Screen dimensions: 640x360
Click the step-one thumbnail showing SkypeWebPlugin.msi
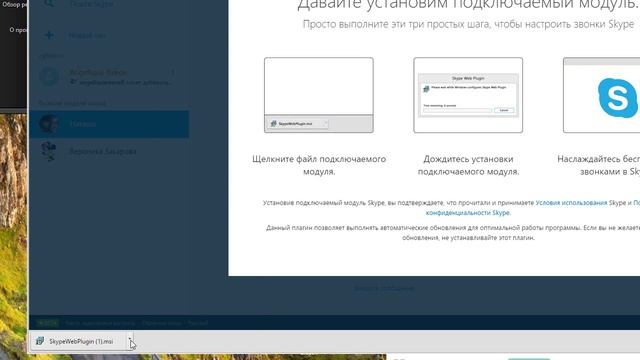[318, 95]
